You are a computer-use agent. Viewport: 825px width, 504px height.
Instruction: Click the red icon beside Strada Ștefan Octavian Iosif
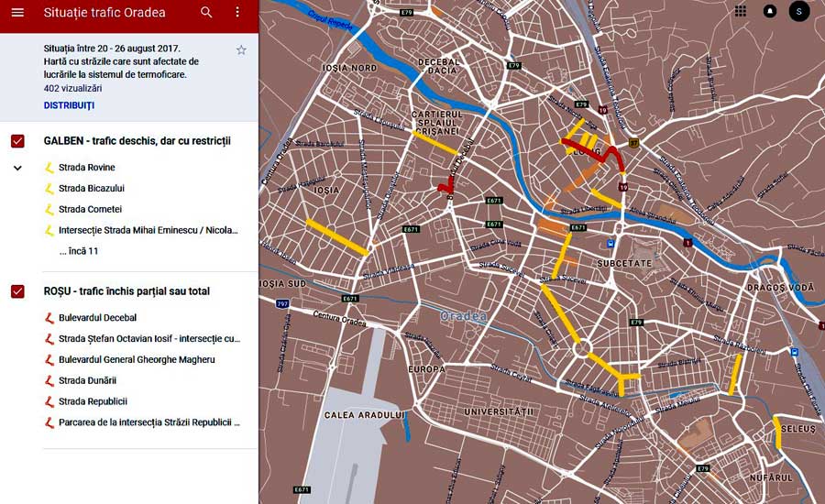tap(49, 339)
